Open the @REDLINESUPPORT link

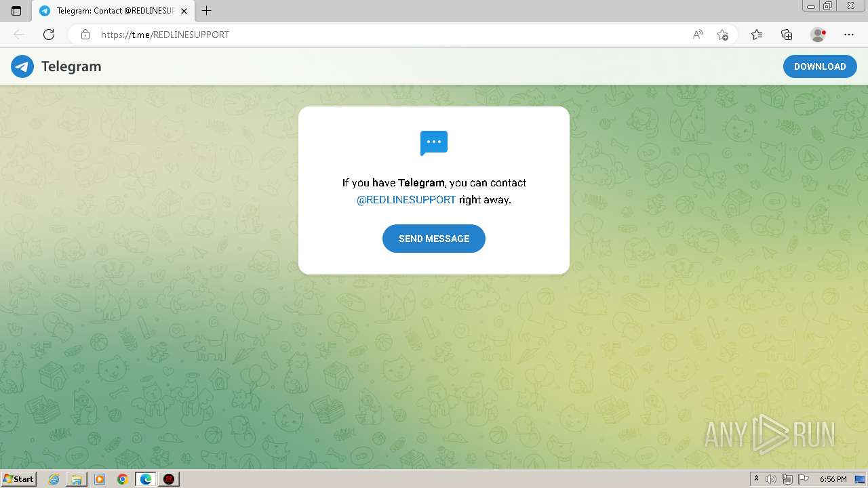[406, 200]
